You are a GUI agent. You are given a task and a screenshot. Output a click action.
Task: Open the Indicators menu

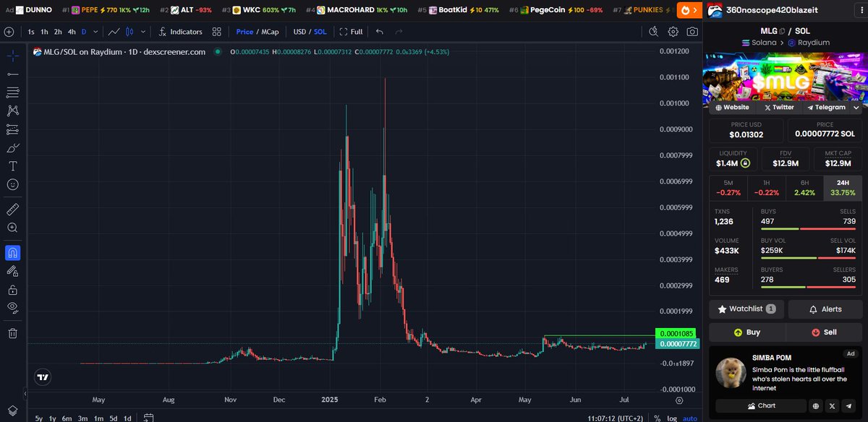coord(180,32)
